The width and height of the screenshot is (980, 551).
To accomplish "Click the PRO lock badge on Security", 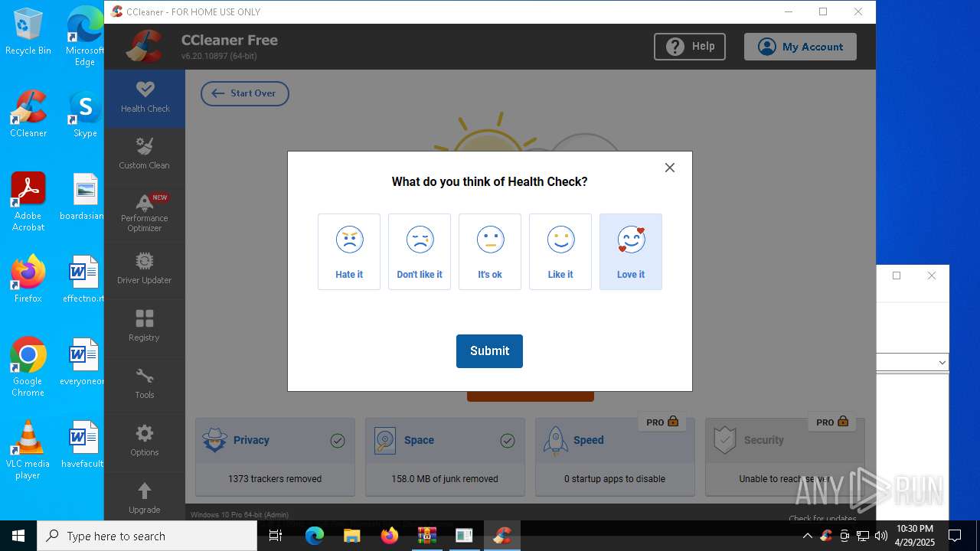I will [x=832, y=422].
